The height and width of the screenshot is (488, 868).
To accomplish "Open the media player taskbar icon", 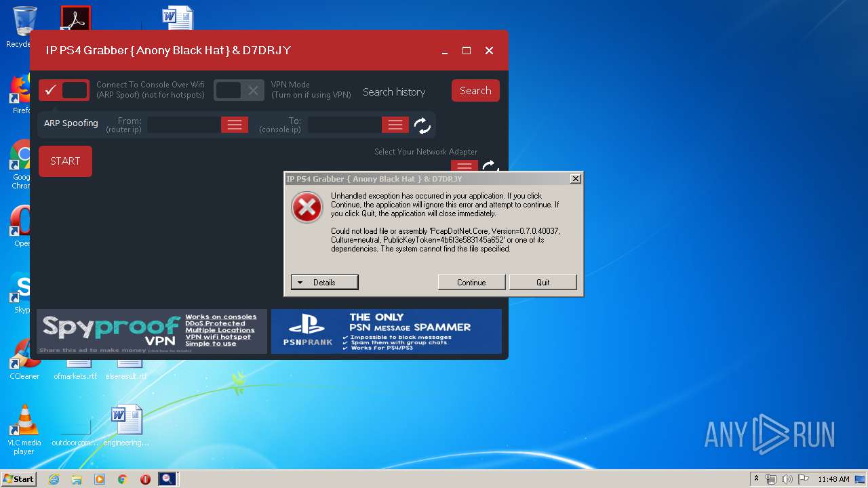I will (x=100, y=479).
